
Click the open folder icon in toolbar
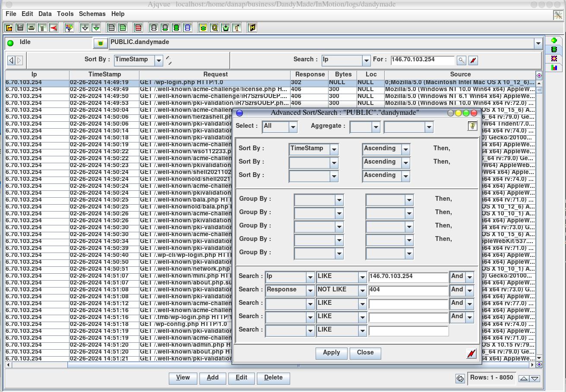pos(9,28)
